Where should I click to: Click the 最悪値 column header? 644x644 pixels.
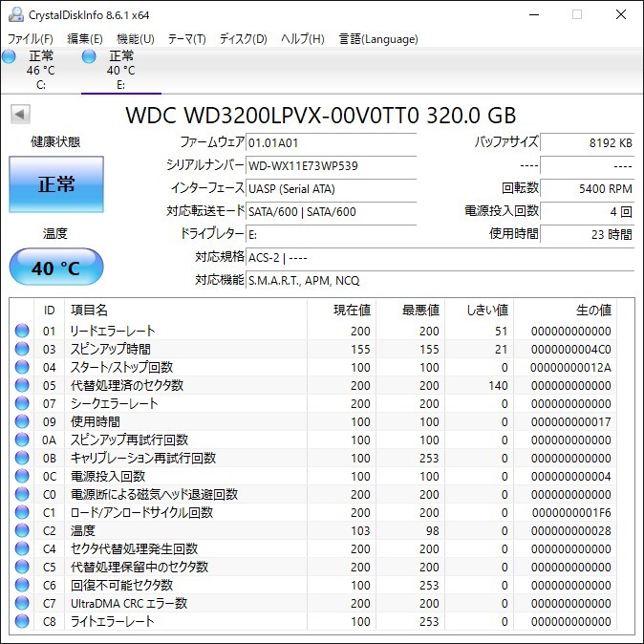pos(410,311)
